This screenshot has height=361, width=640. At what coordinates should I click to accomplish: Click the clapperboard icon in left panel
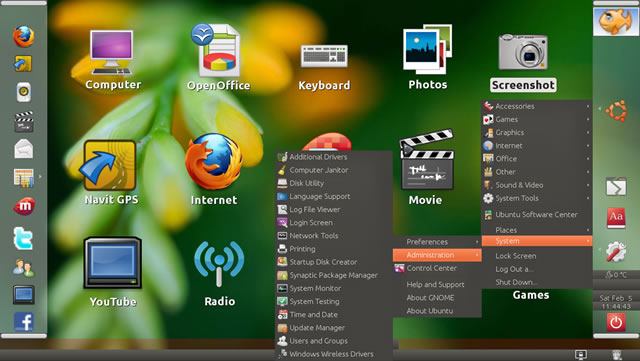pyautogui.click(x=24, y=121)
